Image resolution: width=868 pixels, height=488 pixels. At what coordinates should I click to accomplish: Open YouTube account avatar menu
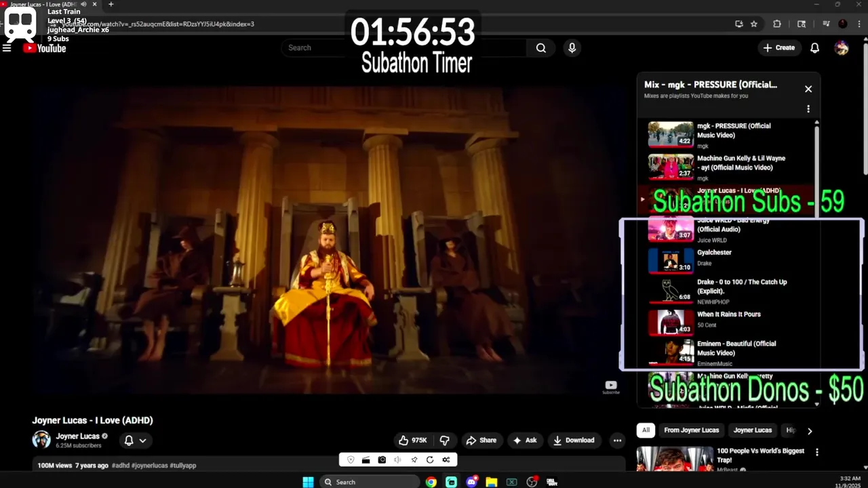click(842, 48)
